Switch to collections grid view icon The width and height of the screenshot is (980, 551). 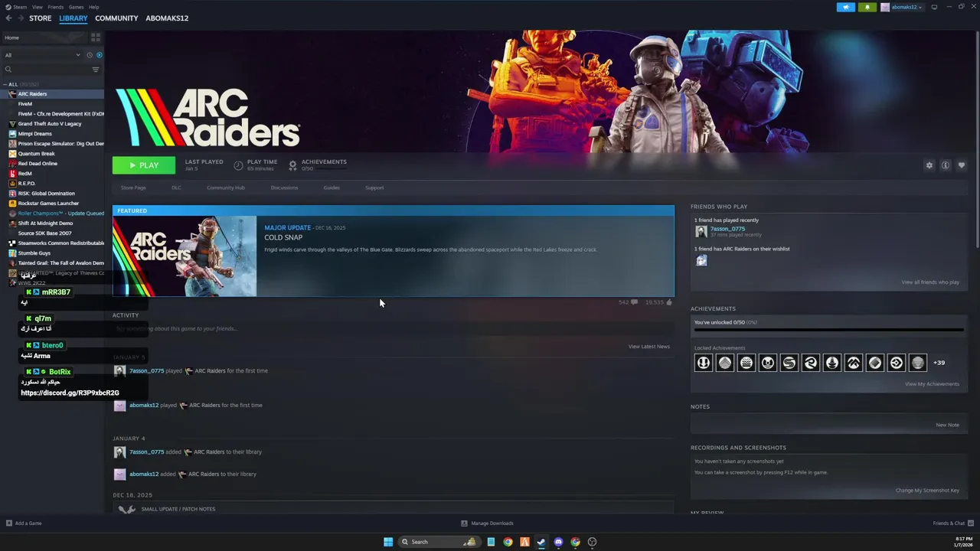(96, 37)
